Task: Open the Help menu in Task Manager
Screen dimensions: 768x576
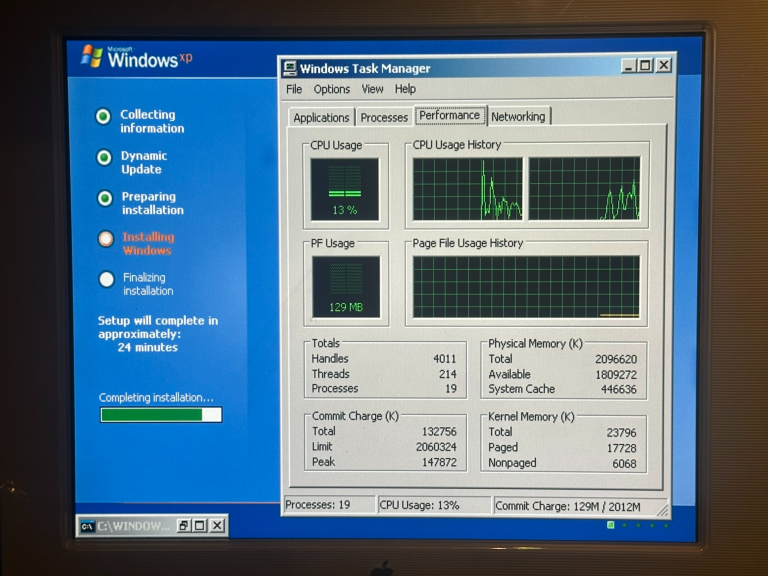Action: 405,89
